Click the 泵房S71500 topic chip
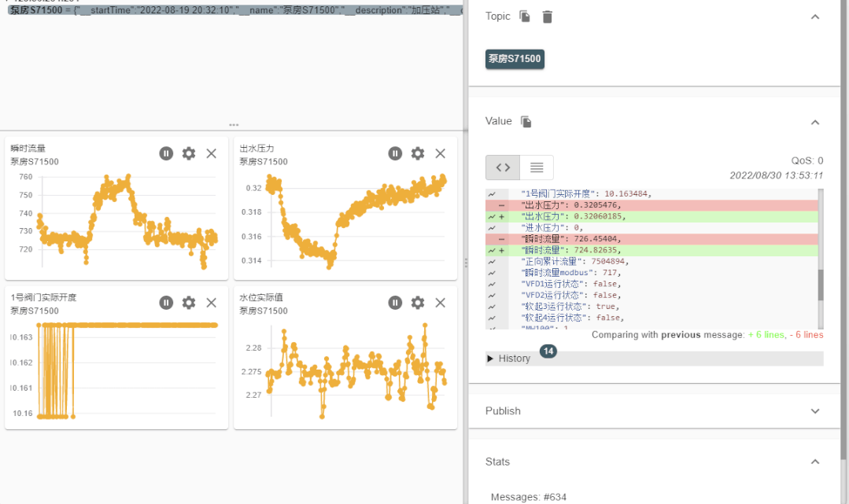Screen dimensions: 849x504 coord(515,58)
